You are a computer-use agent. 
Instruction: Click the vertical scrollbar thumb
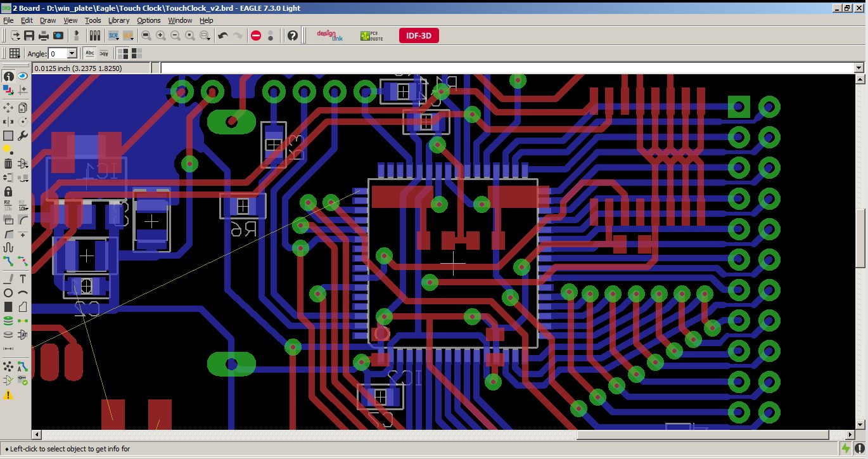point(860,238)
